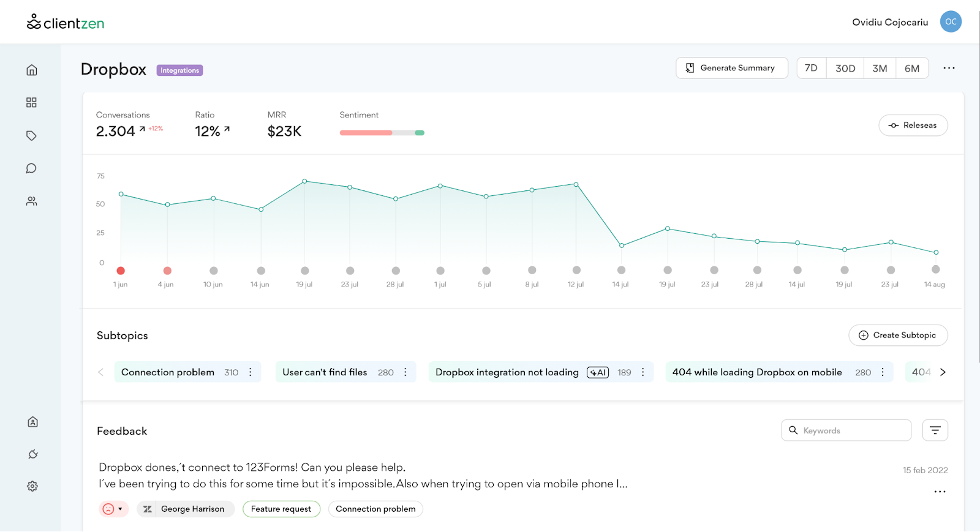Open the feedback message about 123Forms
This screenshot has height=532, width=980.
point(363,476)
